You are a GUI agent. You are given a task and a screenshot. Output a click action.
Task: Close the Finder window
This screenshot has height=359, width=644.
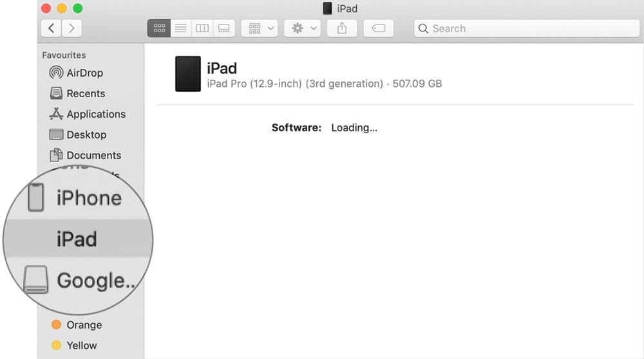point(46,8)
